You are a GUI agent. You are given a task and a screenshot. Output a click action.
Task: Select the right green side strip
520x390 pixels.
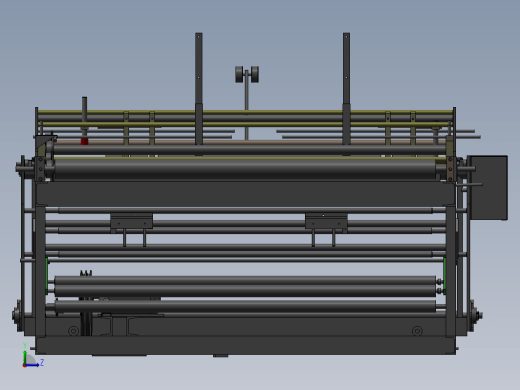pos(445,276)
